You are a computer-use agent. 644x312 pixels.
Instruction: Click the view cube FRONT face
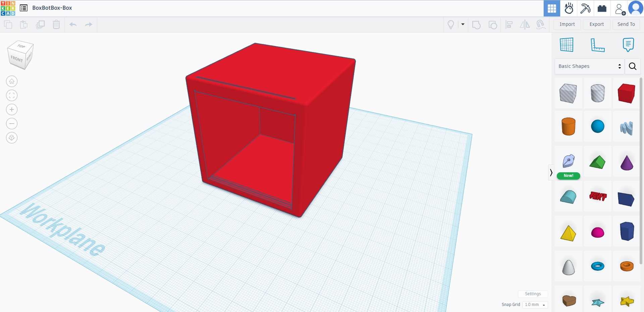click(16, 59)
